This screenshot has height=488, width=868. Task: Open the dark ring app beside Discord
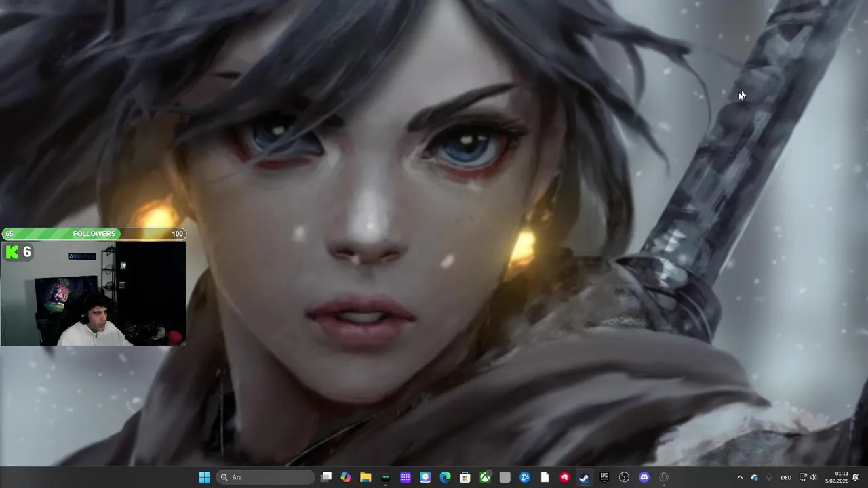pos(664,477)
